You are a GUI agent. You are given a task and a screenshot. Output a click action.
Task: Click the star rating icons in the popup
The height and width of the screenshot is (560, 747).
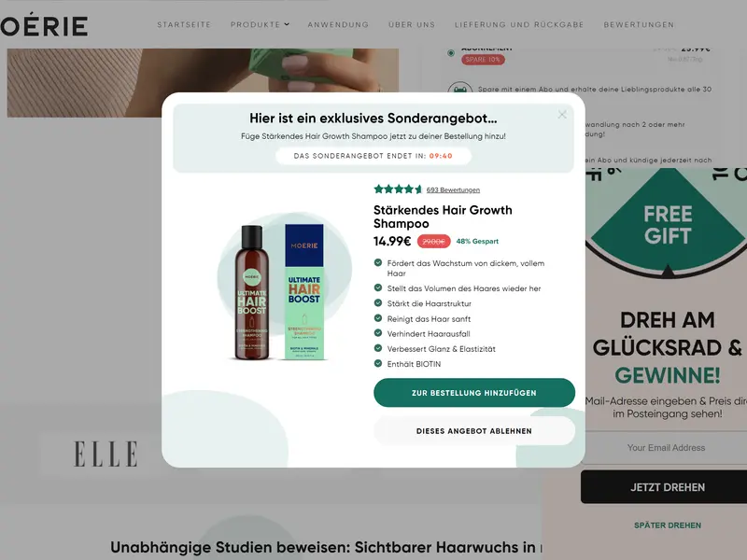398,189
